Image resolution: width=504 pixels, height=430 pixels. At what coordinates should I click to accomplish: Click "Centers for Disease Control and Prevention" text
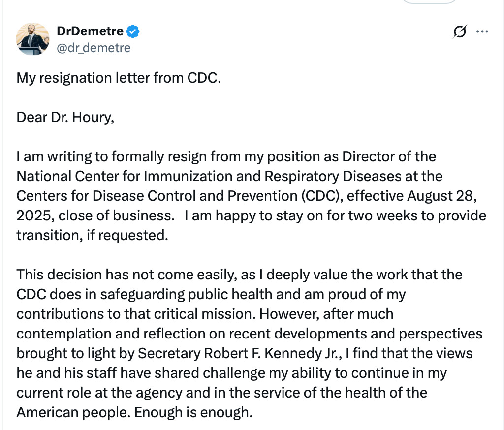[x=157, y=196]
